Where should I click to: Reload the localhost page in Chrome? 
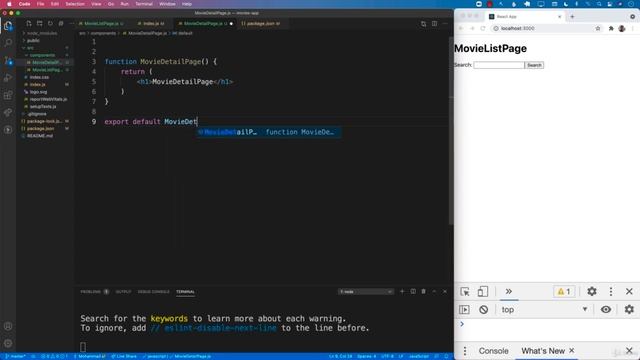tap(483, 28)
